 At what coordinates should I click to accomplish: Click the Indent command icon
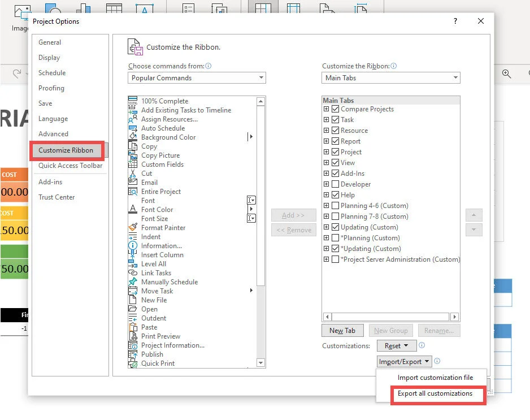[x=132, y=237]
